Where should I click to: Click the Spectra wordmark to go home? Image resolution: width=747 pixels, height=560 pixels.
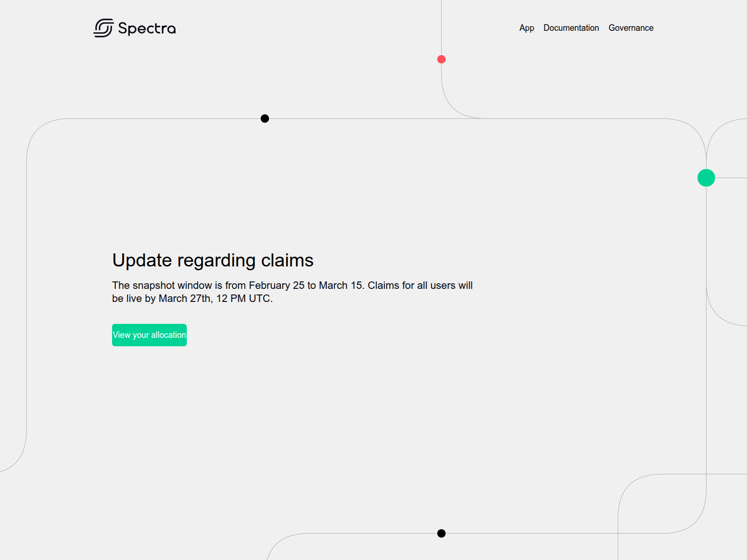(147, 28)
